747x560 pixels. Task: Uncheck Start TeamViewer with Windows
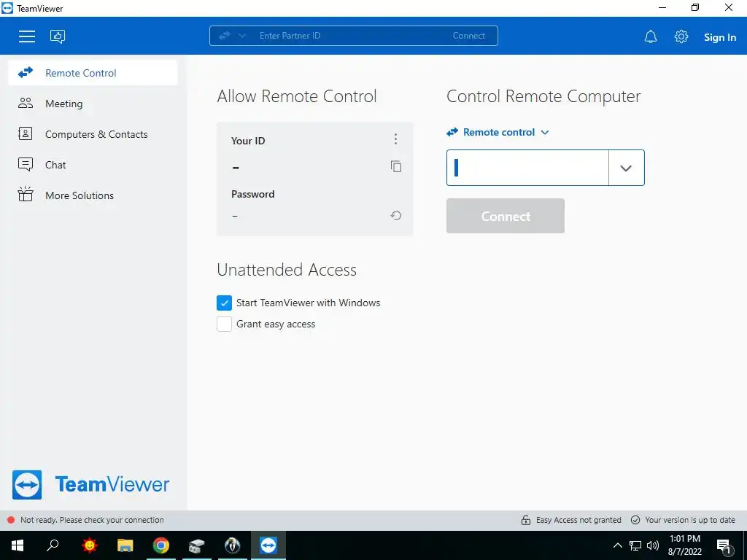click(x=225, y=303)
